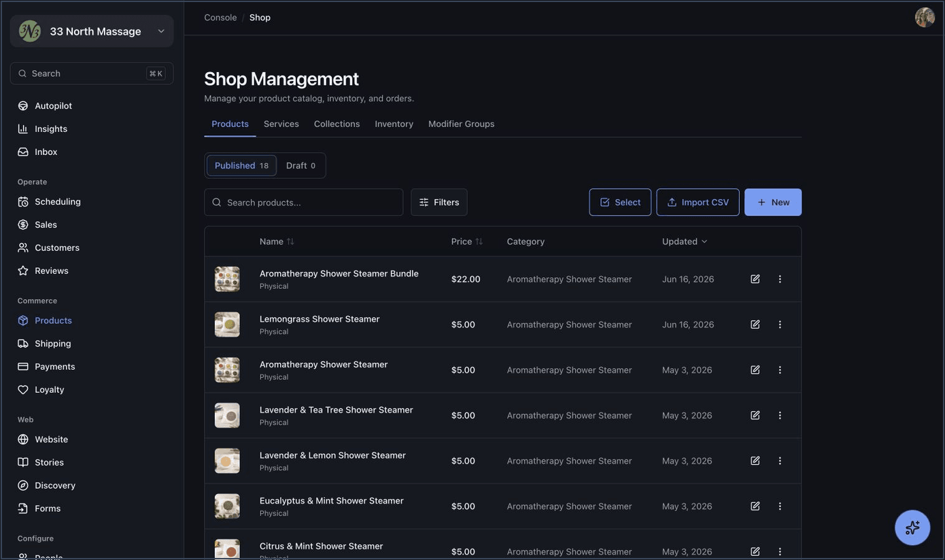Click the $22.00 price cell
The height and width of the screenshot is (560, 945).
pyautogui.click(x=466, y=279)
